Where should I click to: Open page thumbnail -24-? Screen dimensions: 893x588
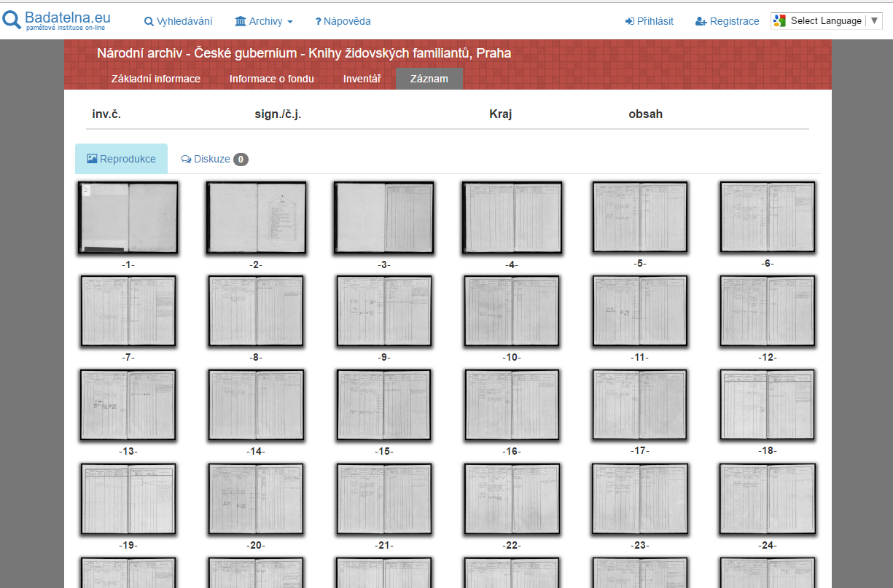pyautogui.click(x=768, y=499)
